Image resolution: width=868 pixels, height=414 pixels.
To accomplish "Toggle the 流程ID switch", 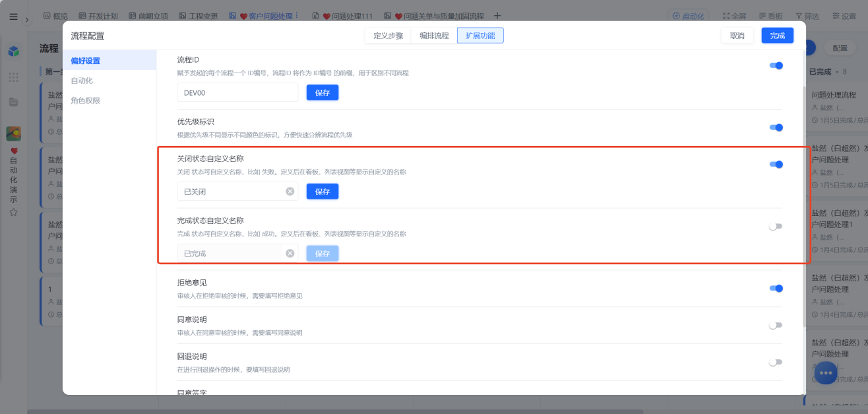I will coord(776,65).
